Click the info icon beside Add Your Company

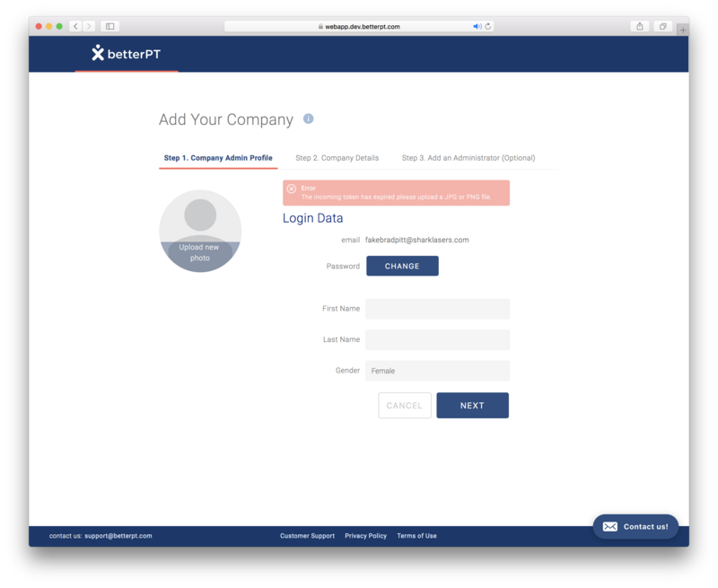pyautogui.click(x=308, y=118)
